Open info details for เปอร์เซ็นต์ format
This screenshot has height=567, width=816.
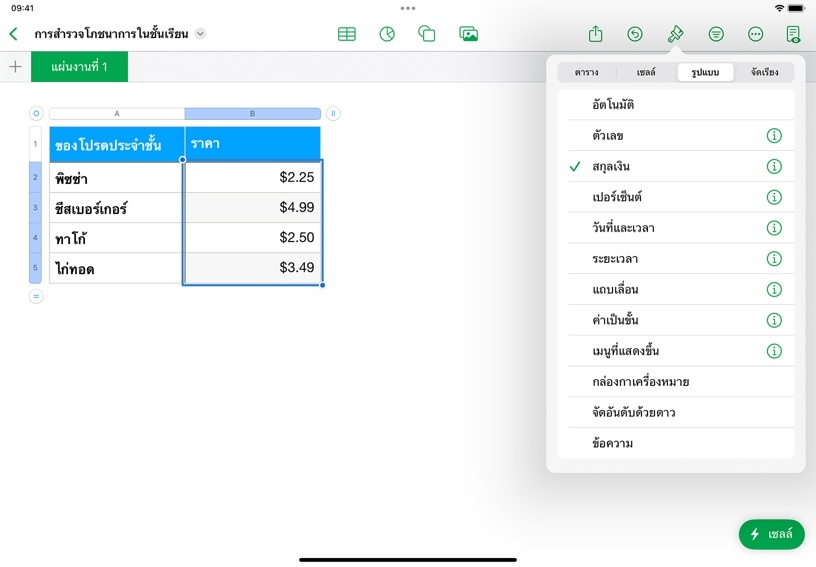click(773, 198)
